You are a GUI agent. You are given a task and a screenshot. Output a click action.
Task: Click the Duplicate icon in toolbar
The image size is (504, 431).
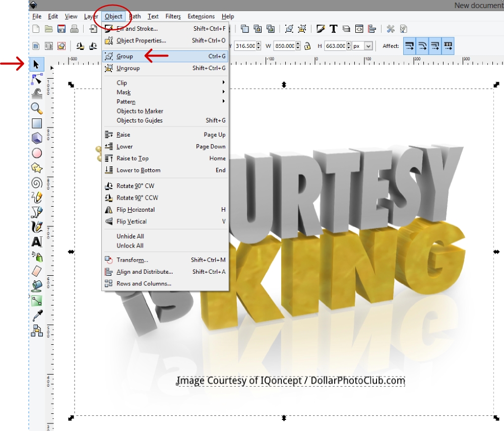coord(245,29)
